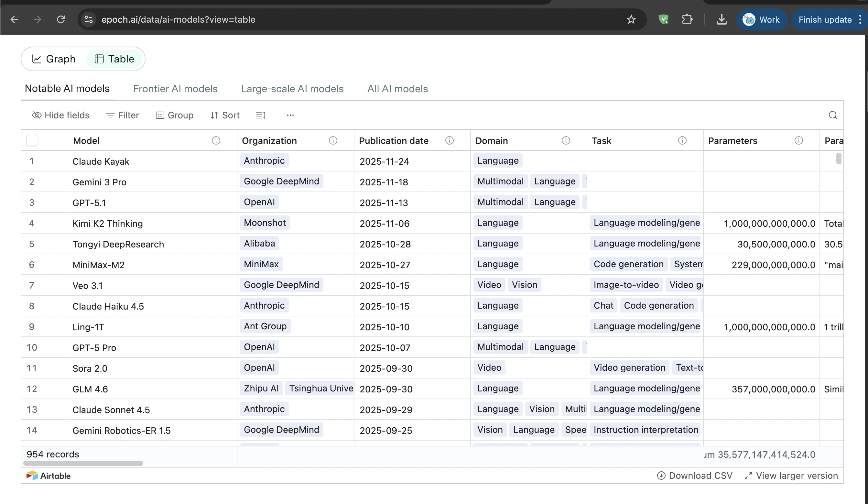
Task: Open the Group dropdown
Action: click(x=175, y=115)
